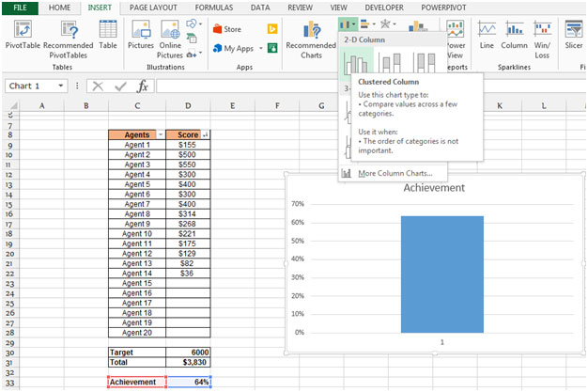The image size is (588, 392).
Task: Select the cell with value $550
Action: (x=188, y=165)
